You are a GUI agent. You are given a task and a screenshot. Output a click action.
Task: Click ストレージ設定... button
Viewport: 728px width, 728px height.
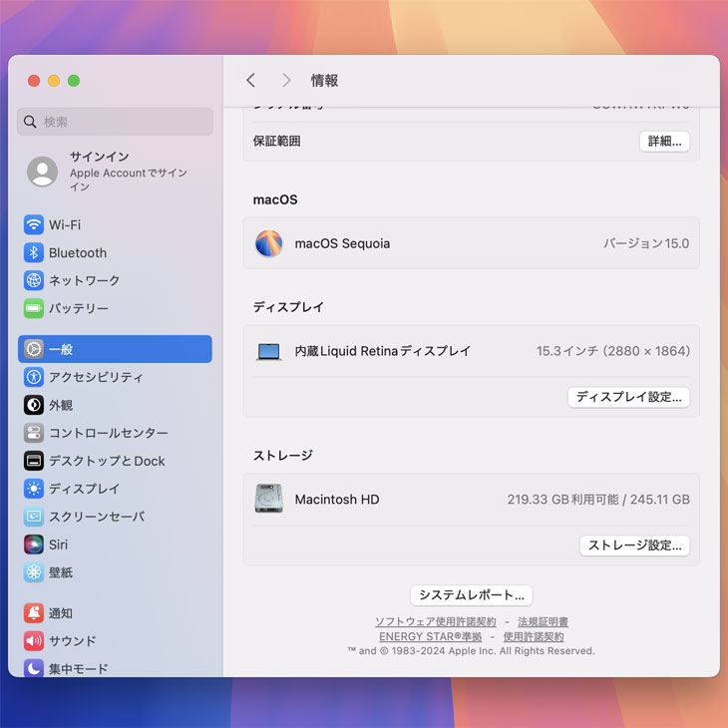(634, 546)
